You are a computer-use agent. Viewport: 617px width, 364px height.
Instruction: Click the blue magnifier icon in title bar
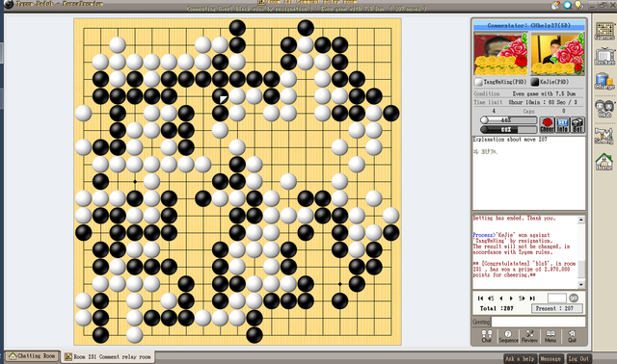pos(568,5)
